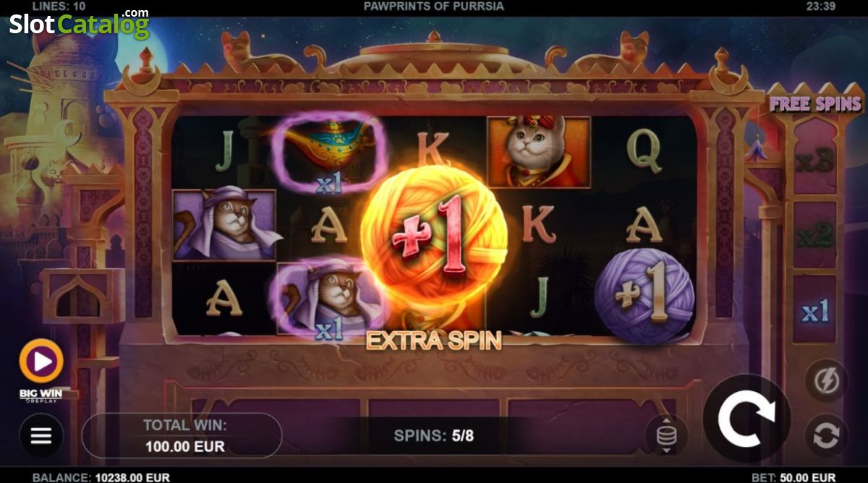Toggle turbo lightning mode
Image resolution: width=868 pixels, height=483 pixels.
click(x=827, y=380)
